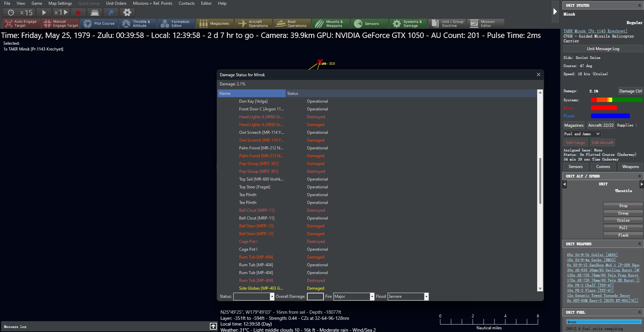Click the blue arrow toolbar icon
The image size is (644, 332).
click(111, 13)
